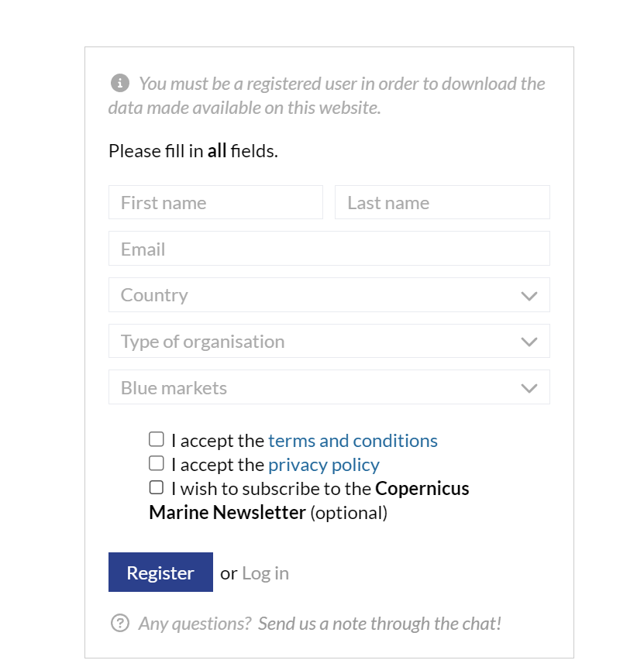
Task: Click the chevron arrow in Type of organisation field
Action: click(x=529, y=342)
